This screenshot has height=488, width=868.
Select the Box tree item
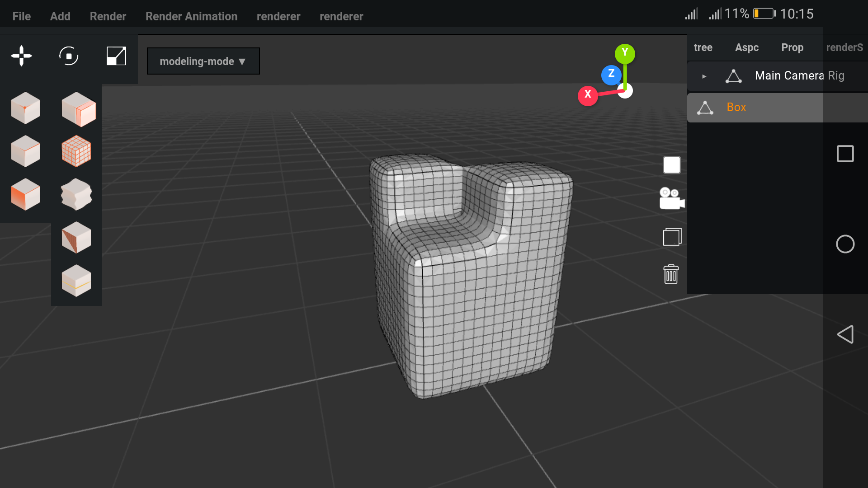pyautogui.click(x=736, y=107)
